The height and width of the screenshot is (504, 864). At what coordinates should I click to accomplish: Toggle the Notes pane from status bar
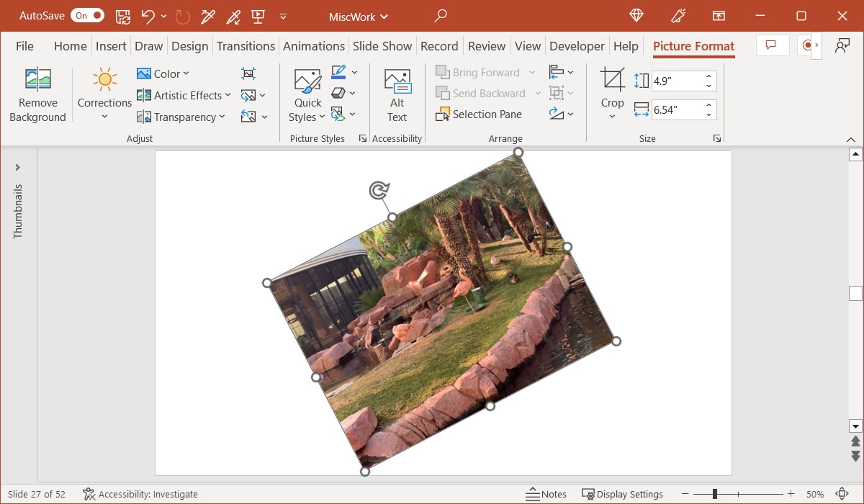pyautogui.click(x=546, y=494)
